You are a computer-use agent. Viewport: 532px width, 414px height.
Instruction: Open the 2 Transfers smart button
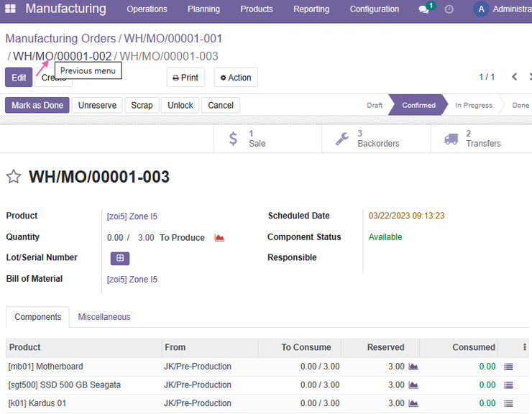click(x=482, y=139)
